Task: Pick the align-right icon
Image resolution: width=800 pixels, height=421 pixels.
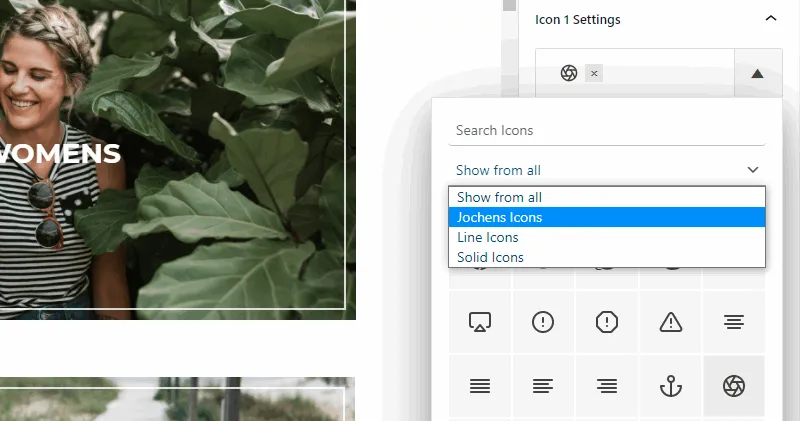Action: pos(607,386)
